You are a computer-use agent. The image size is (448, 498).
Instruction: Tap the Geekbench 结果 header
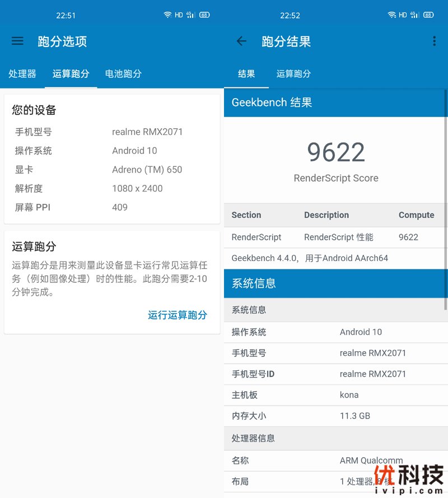(x=271, y=103)
